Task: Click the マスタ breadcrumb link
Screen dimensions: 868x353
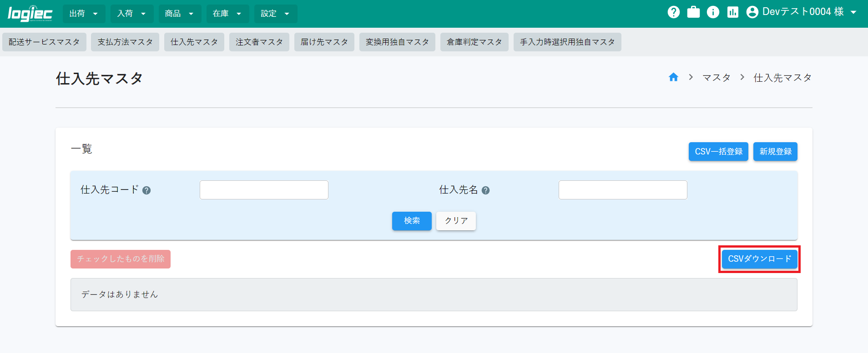Action: tap(717, 78)
